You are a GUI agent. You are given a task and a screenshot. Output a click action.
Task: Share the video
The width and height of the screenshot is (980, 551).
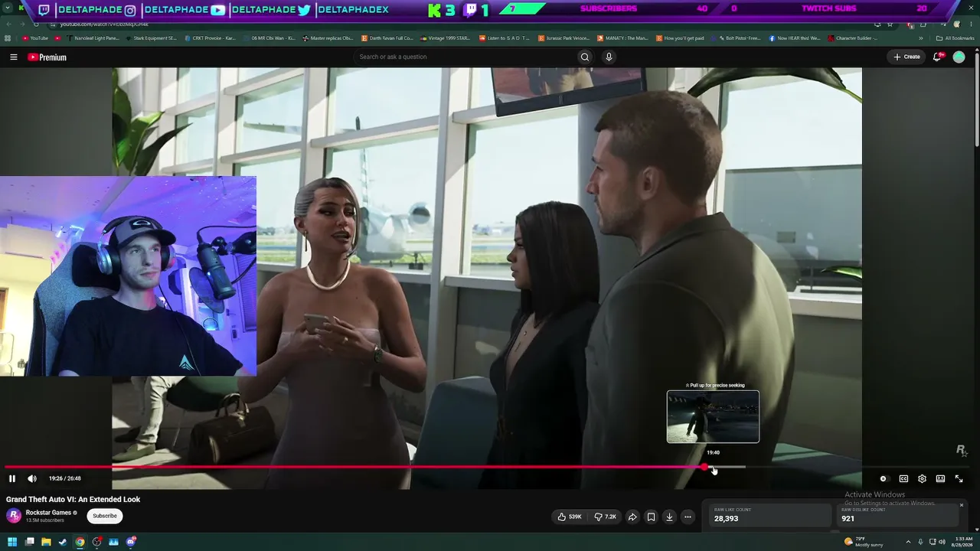coord(632,517)
